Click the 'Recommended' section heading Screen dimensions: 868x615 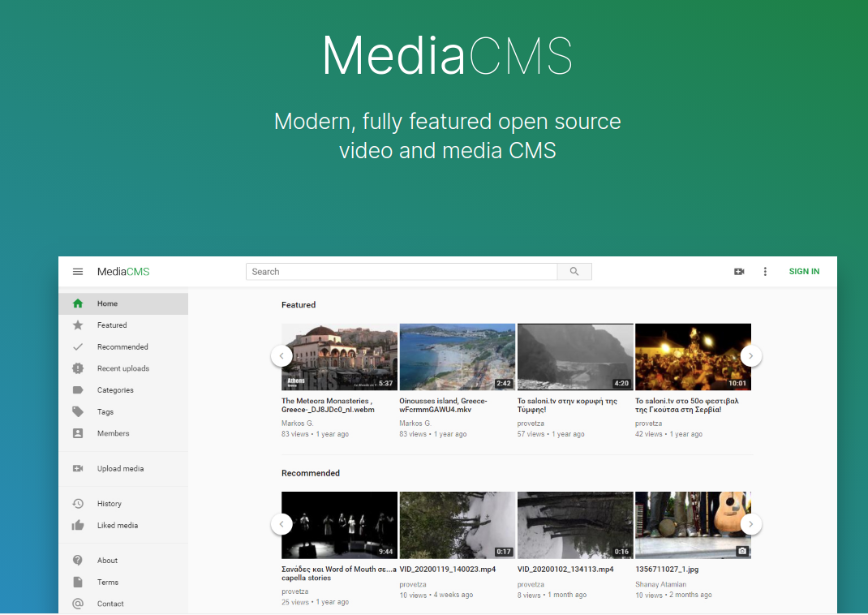[x=311, y=473]
